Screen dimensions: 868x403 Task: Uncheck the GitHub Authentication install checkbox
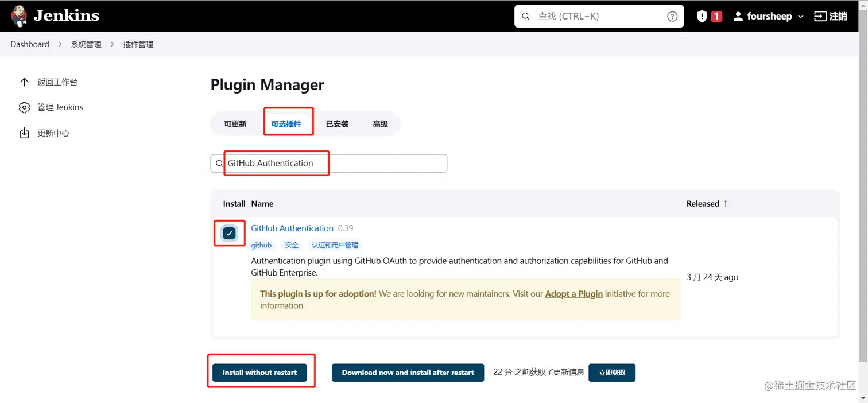click(x=230, y=234)
